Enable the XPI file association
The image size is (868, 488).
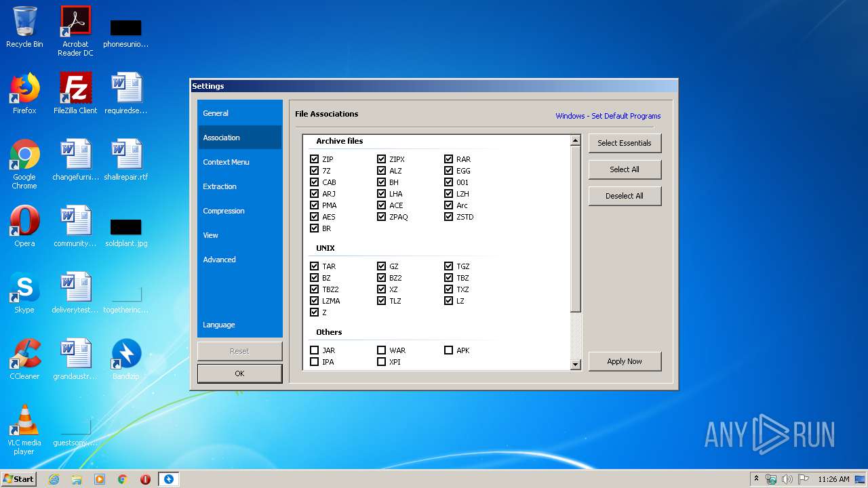pyautogui.click(x=381, y=362)
